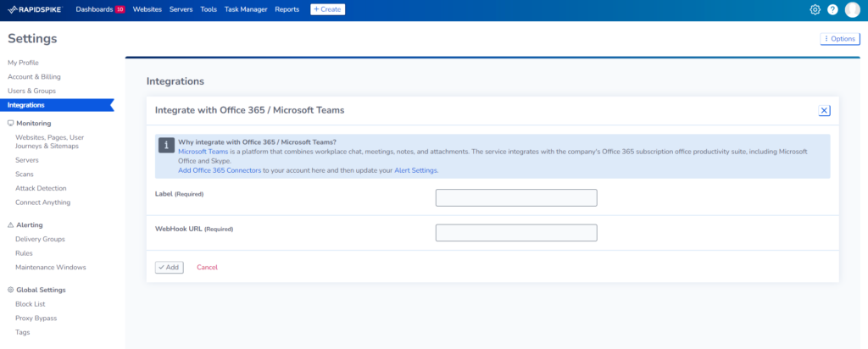
Task: Open the user avatar menu
Action: 853,9
